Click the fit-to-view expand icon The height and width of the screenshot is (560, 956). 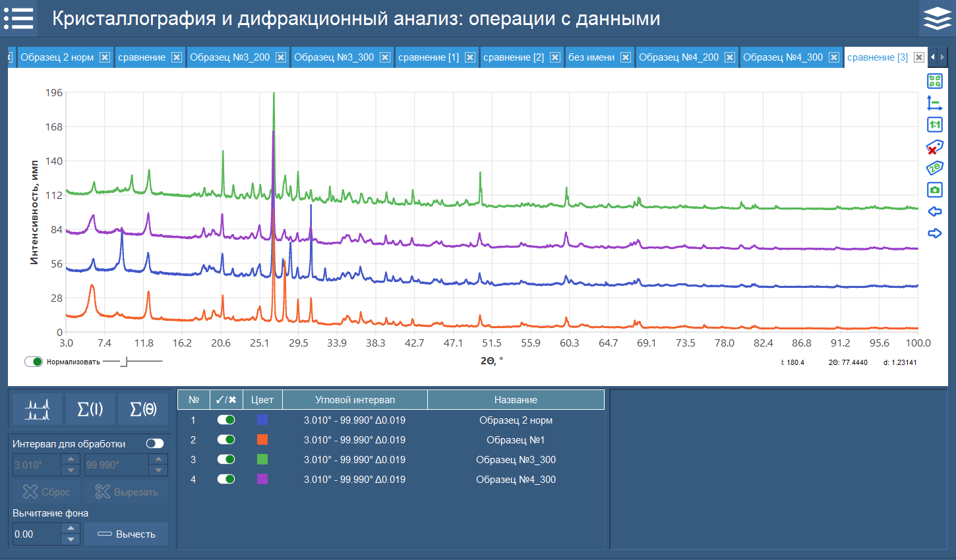[934, 81]
